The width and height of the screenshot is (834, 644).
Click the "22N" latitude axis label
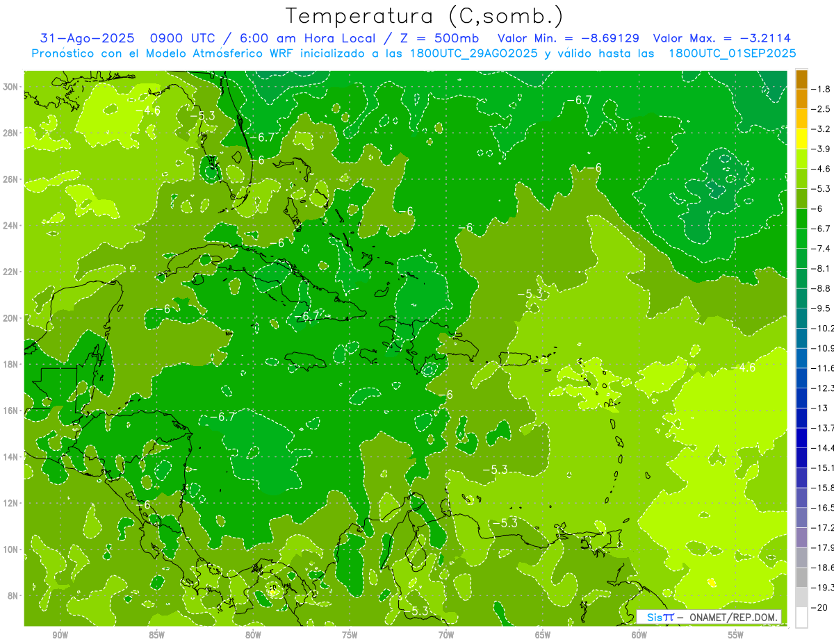point(11,272)
